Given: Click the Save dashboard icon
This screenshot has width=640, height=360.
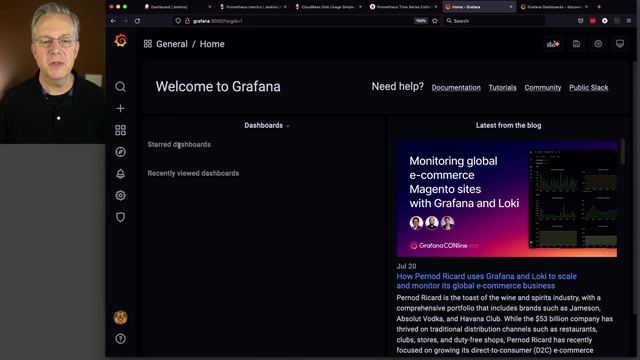Looking at the screenshot, I should (x=576, y=44).
